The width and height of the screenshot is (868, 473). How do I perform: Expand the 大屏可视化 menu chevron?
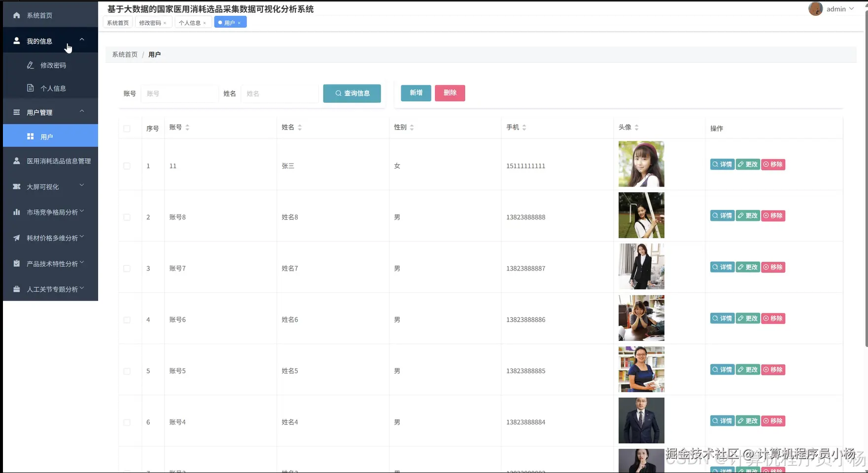click(x=82, y=185)
